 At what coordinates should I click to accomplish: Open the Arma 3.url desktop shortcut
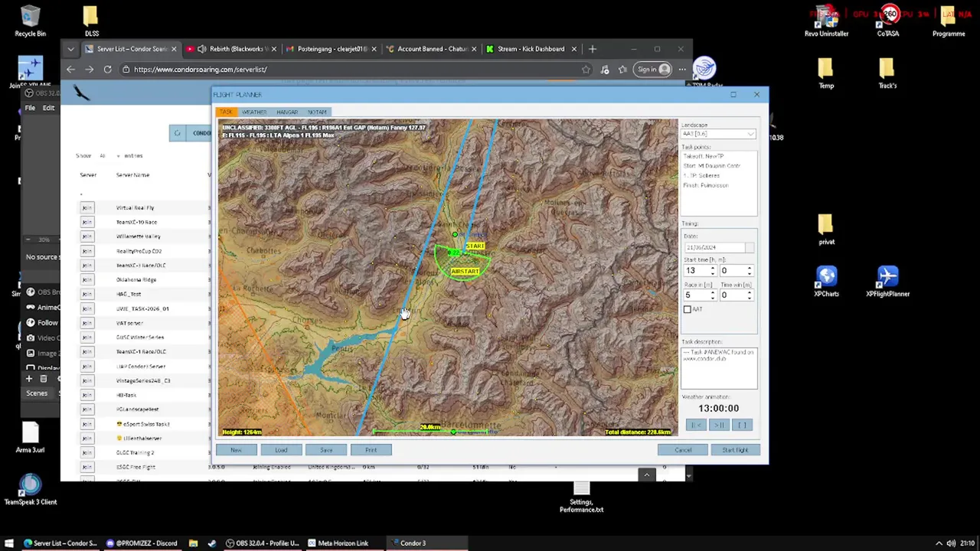tap(30, 438)
